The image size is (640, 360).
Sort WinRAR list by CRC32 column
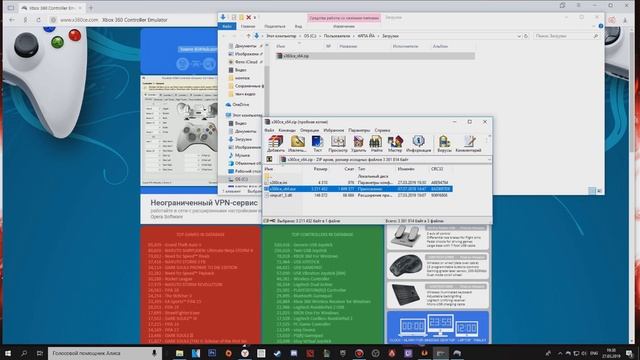tap(437, 169)
